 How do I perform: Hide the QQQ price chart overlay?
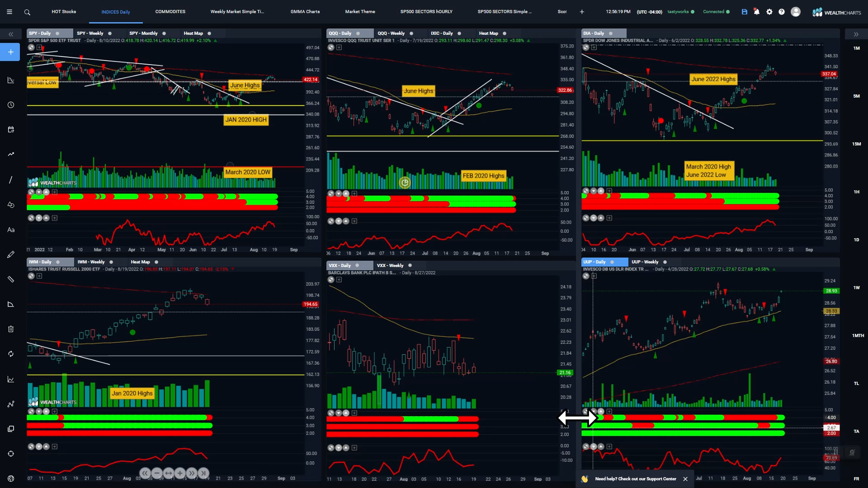pos(331,47)
